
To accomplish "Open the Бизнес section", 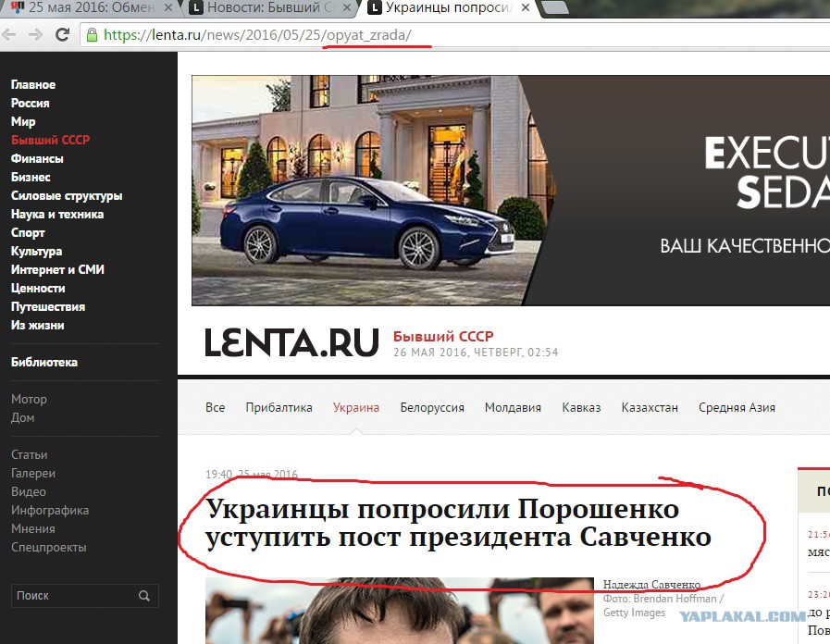I will point(31,178).
